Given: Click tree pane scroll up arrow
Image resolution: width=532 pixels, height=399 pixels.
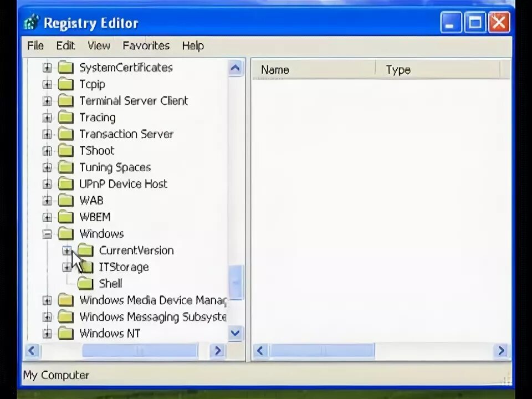Looking at the screenshot, I should 235,68.
